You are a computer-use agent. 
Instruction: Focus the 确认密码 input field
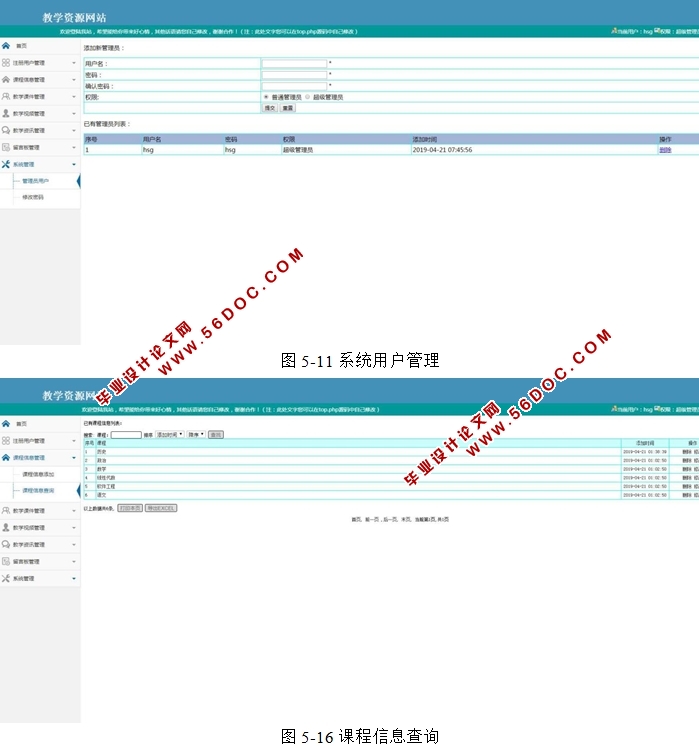(294, 86)
